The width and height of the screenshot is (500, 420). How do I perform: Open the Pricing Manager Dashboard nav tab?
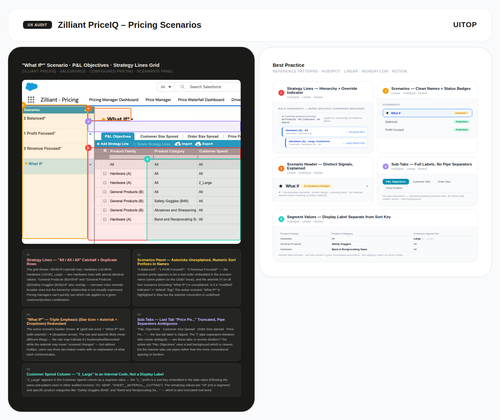coord(113,100)
